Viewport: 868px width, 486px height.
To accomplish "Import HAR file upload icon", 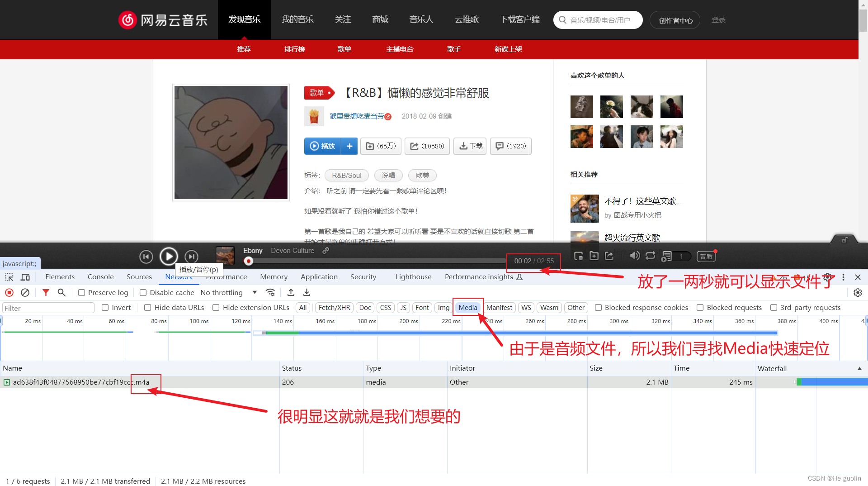I will [291, 293].
